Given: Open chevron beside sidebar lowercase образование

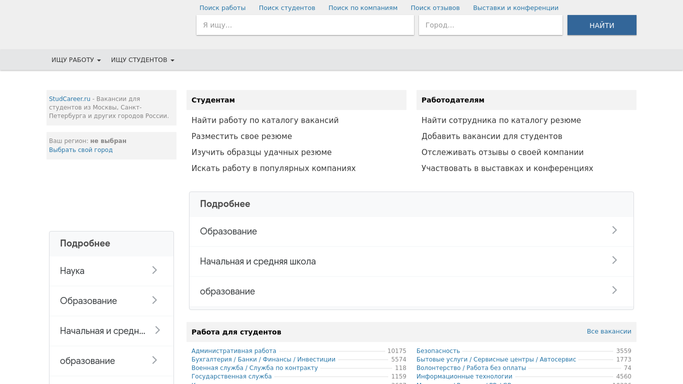Looking at the screenshot, I should coord(155,360).
